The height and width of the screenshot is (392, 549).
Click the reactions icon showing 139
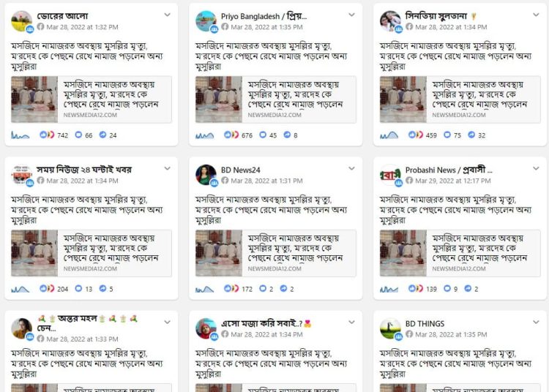coord(416,288)
